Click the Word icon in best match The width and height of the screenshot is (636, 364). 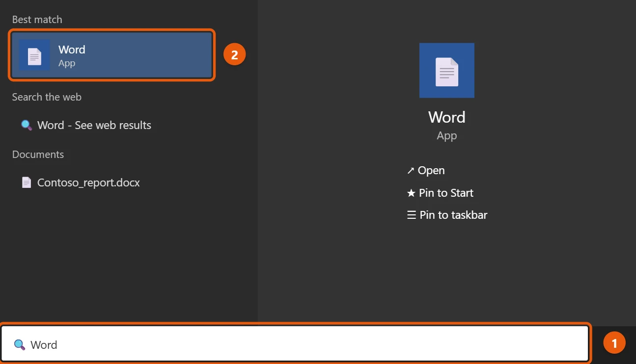(x=34, y=55)
